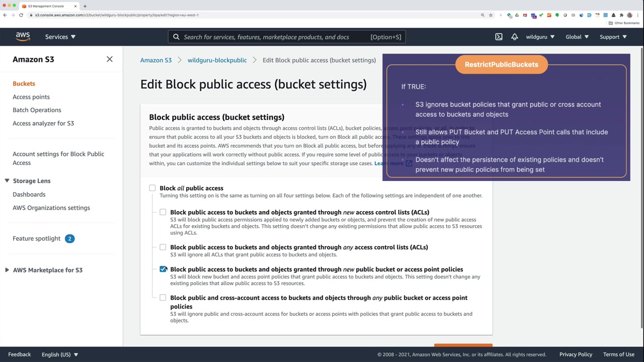Open AWS CloudShell terminal icon

click(x=499, y=37)
